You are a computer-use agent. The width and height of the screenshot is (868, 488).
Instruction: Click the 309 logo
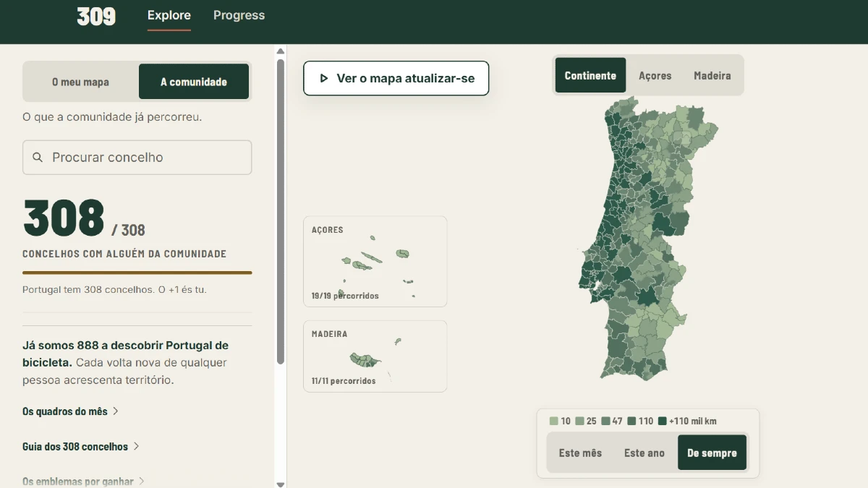click(96, 16)
